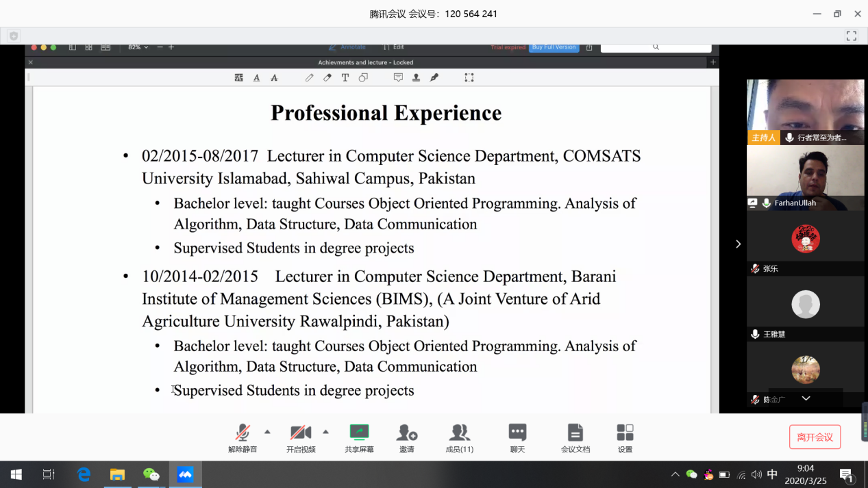The width and height of the screenshot is (868, 488).
Task: Select the FarhanUllah video thumbnail
Action: pos(805,177)
